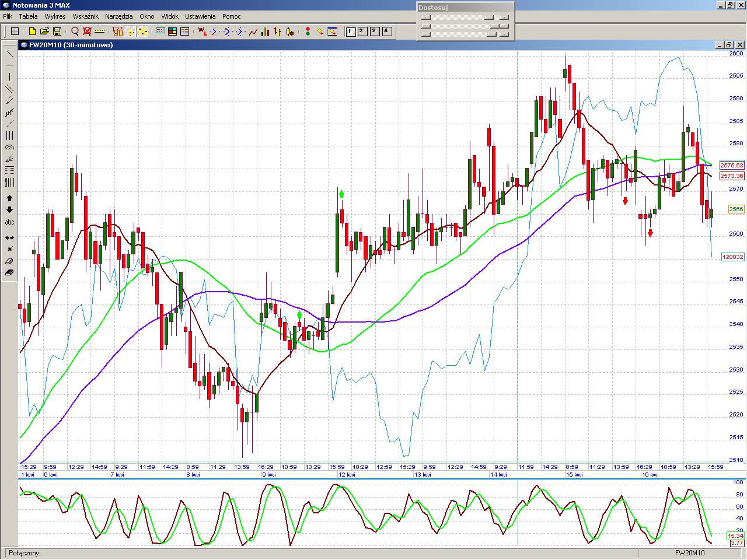Open the Wskaźnik menu
Image resolution: width=747 pixels, height=560 pixels.
point(85,16)
